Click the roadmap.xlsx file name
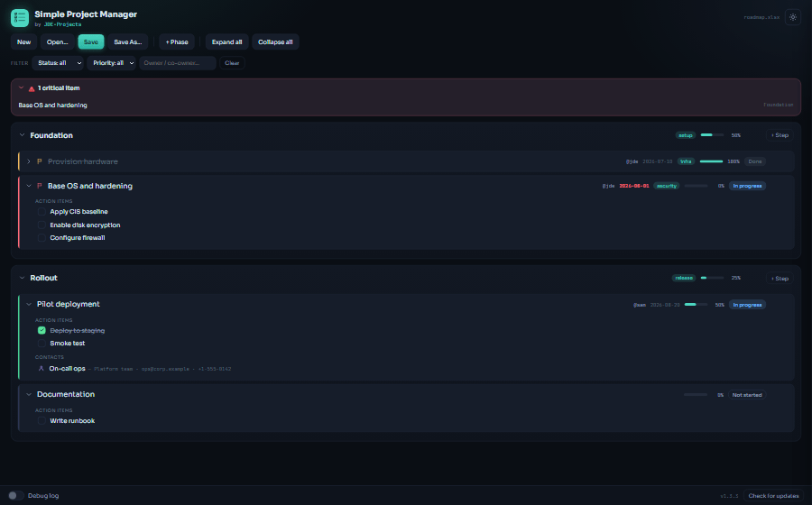Screen dimensions: 812x505 click(761, 17)
